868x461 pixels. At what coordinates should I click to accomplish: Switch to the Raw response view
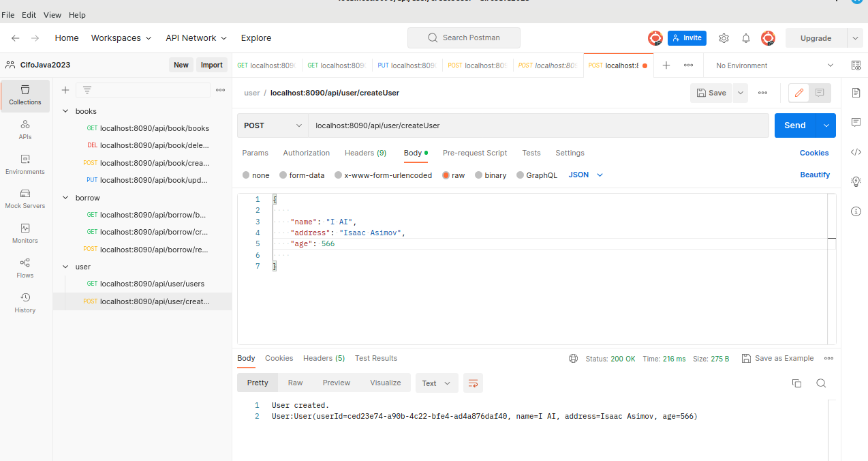pos(295,383)
